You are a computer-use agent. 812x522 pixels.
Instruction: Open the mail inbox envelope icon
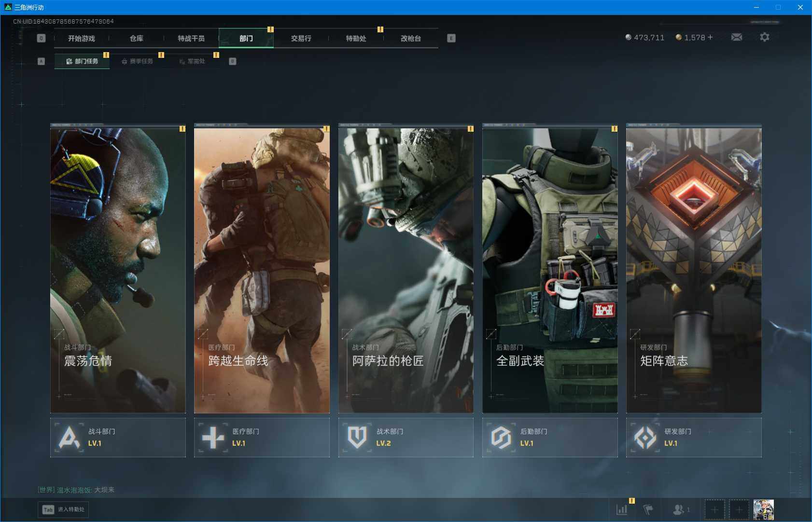tap(736, 37)
